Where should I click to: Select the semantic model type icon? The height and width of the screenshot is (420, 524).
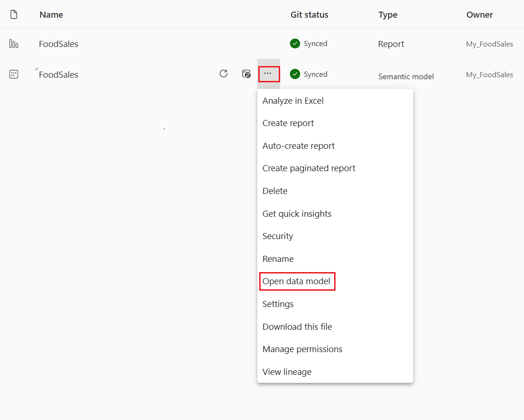[13, 74]
